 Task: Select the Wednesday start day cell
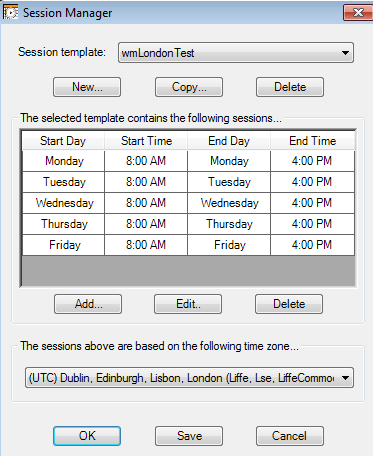click(64, 203)
